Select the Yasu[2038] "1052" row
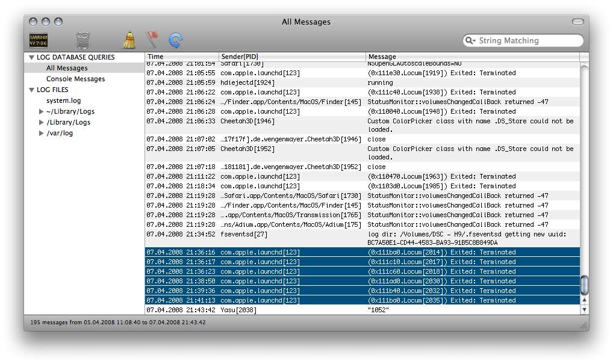The width and height of the screenshot is (613, 364). point(363,310)
